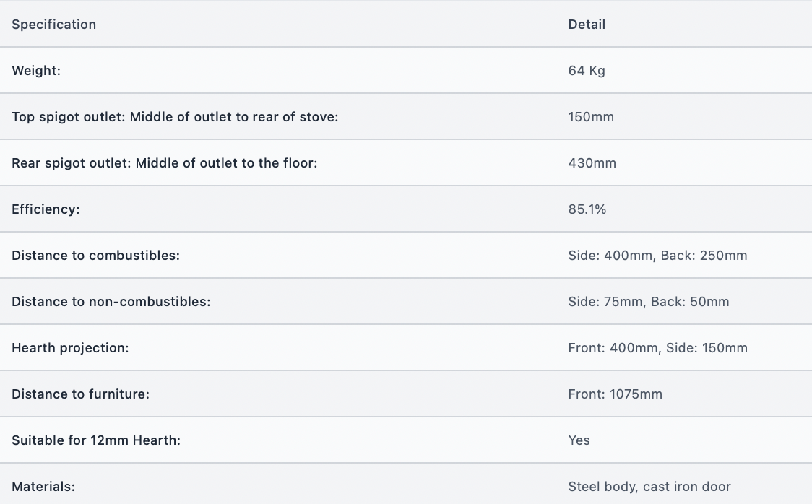This screenshot has width=812, height=504.
Task: Click the '64 Kg' weight value
Action: point(587,70)
